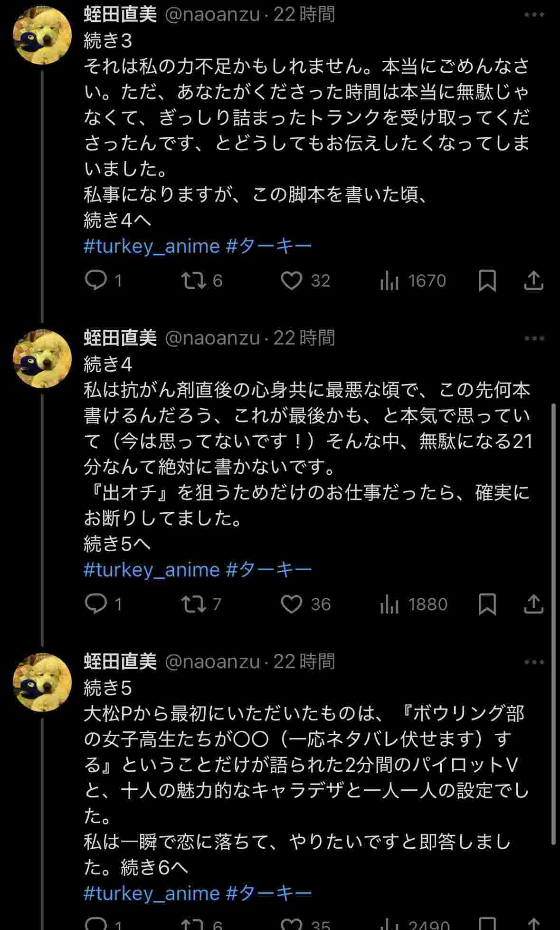View analytics of the 続き3 post showing 1670

click(x=389, y=280)
